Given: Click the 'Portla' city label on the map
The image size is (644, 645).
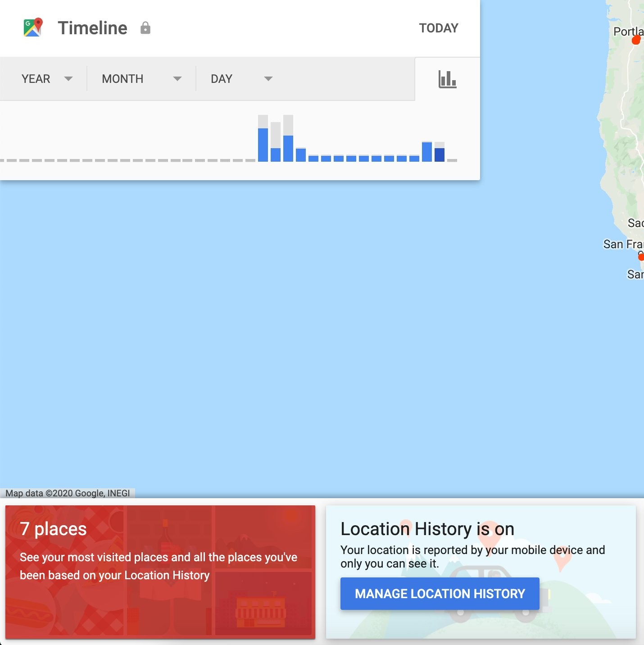Looking at the screenshot, I should coord(629,32).
